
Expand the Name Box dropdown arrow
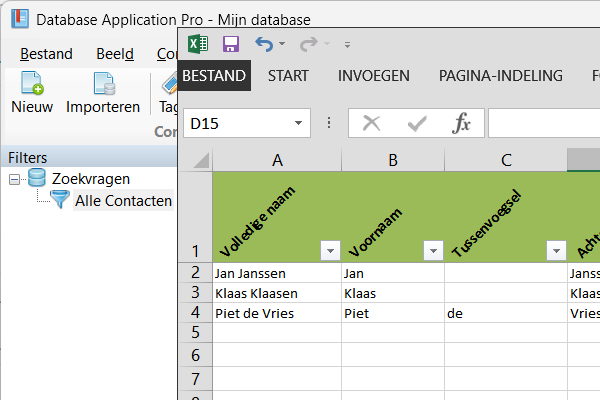(298, 124)
